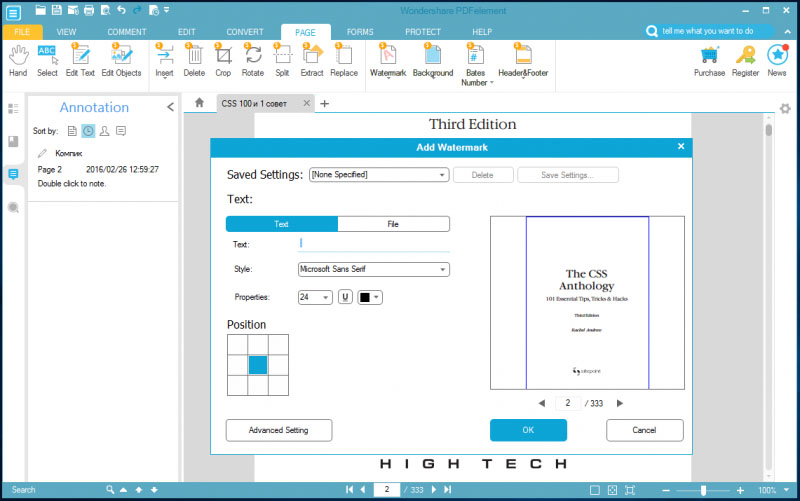This screenshot has width=800, height=501.
Task: Collapse the Annotation panel
Action: [x=170, y=107]
